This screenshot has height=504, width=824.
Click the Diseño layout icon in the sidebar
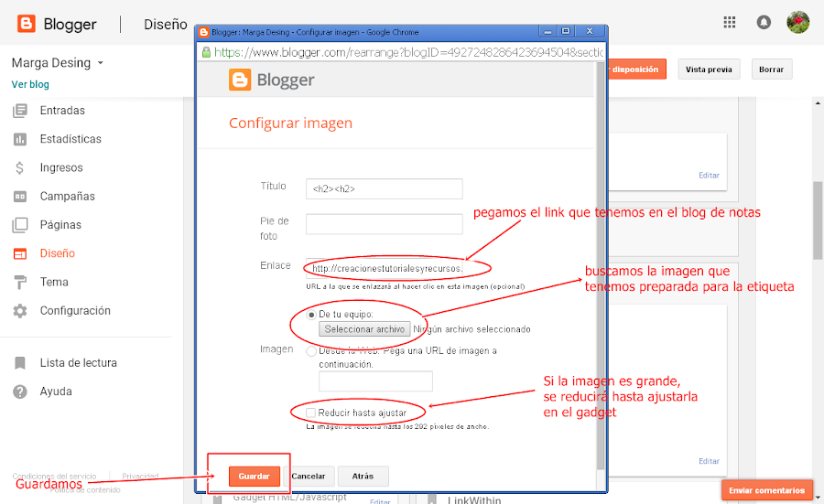coord(20,253)
